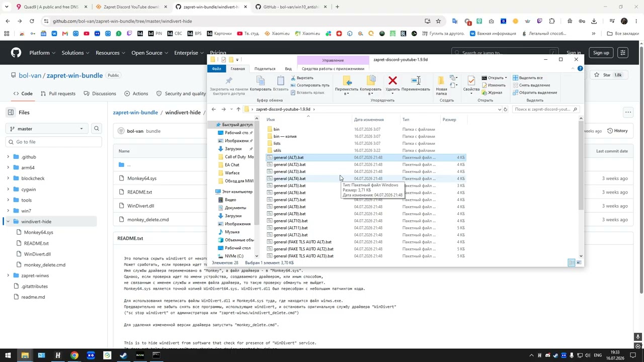The image size is (644, 362).
Task: Open the Discussions tab on GitHub
Action: 100,94
